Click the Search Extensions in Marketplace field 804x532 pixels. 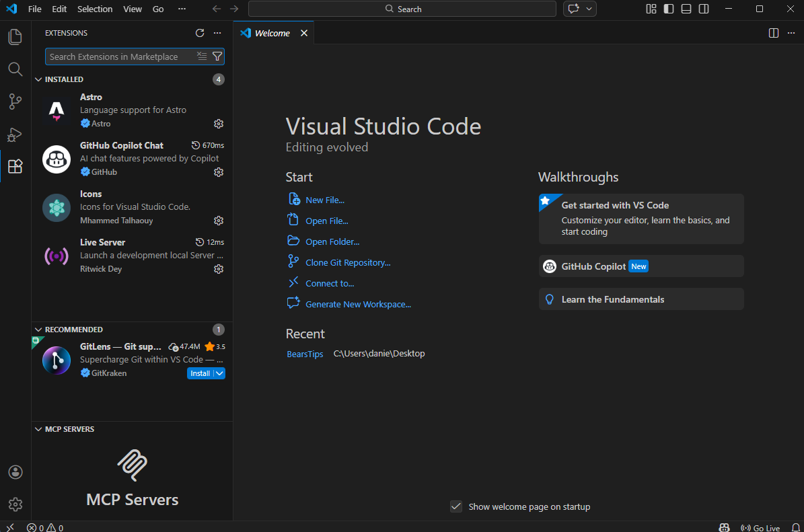[121, 56]
